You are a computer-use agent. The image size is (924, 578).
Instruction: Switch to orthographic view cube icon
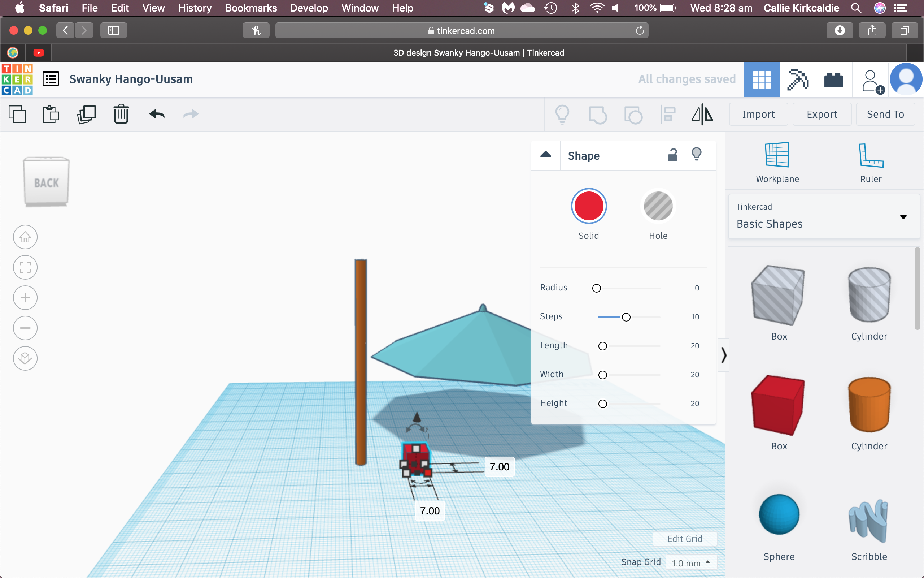point(25,359)
